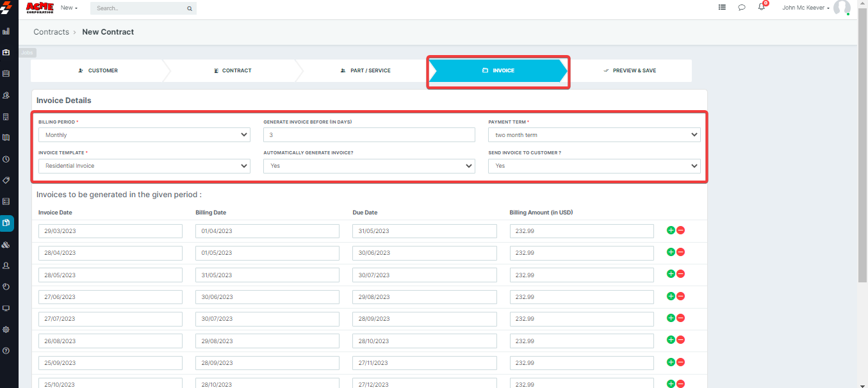Click the clock icon in left sidebar
Viewport: 868px width, 388px height.
6,159
